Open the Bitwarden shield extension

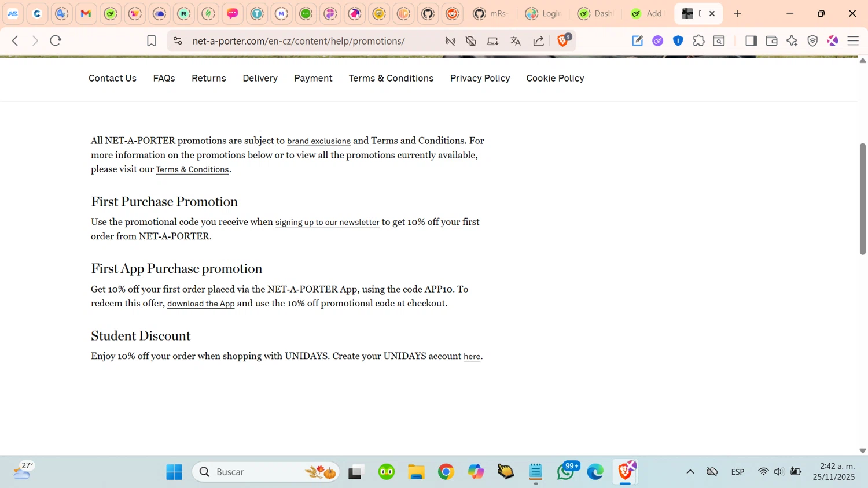click(678, 40)
